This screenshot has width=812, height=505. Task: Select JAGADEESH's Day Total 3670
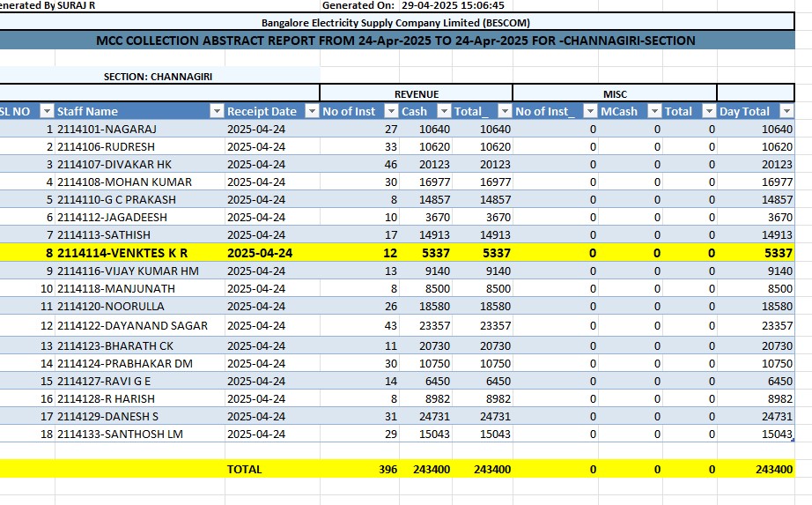pyautogui.click(x=756, y=217)
